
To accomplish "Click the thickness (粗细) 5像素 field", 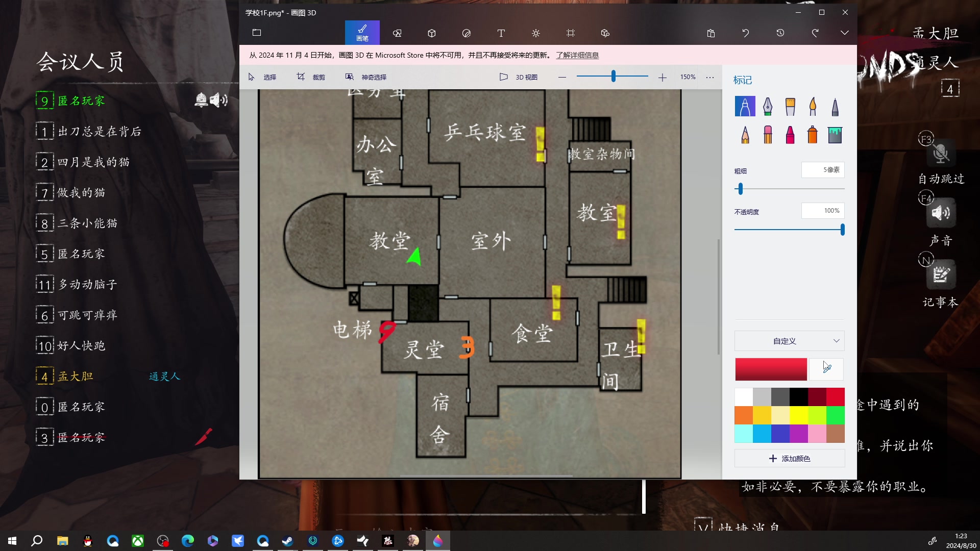I will 823,170.
